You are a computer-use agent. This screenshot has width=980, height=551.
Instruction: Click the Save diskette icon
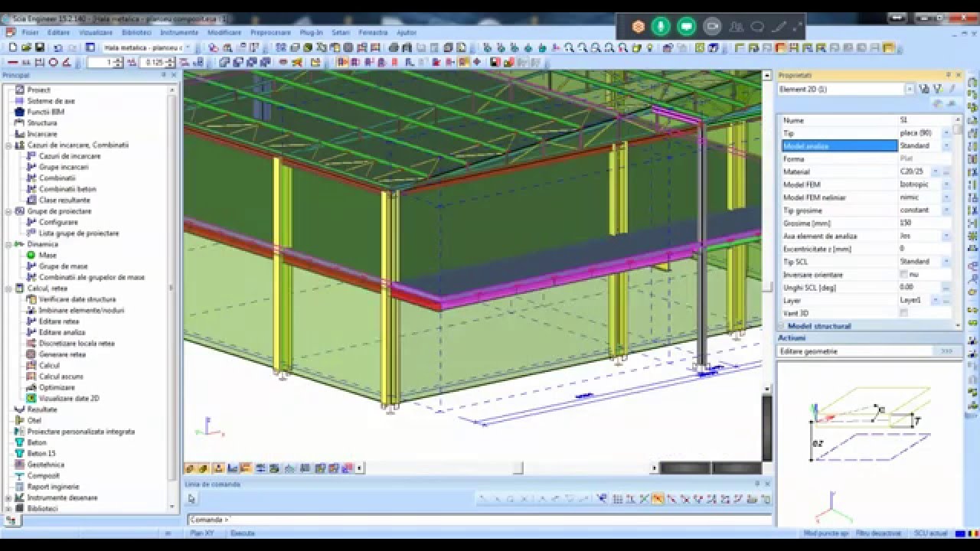pos(40,47)
